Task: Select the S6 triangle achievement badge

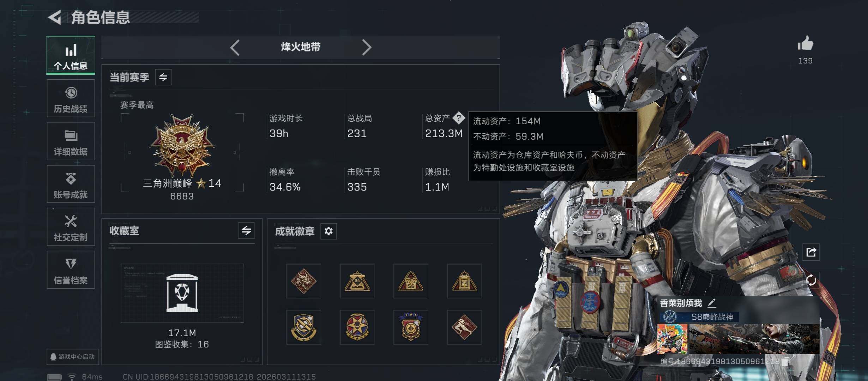Action: click(x=411, y=281)
